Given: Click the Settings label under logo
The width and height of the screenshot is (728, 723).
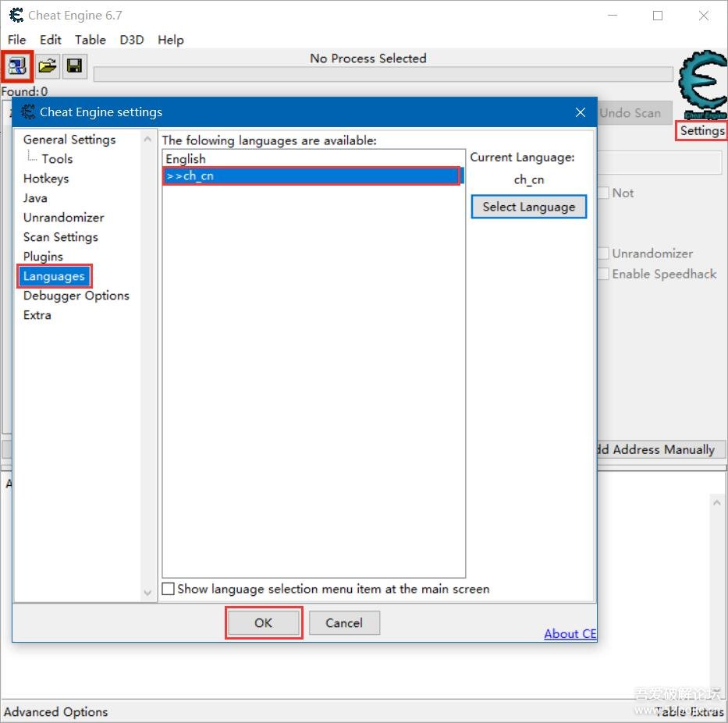Looking at the screenshot, I should (702, 131).
